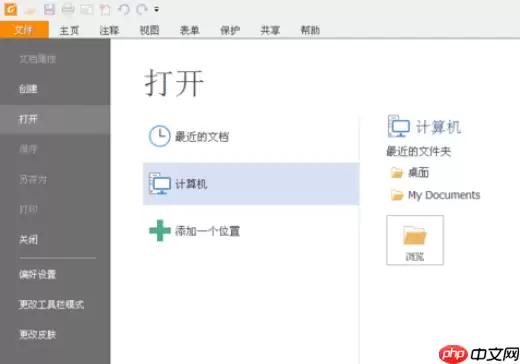Click the large computer icon in the right panel heading
The image size is (520, 364).
(399, 126)
